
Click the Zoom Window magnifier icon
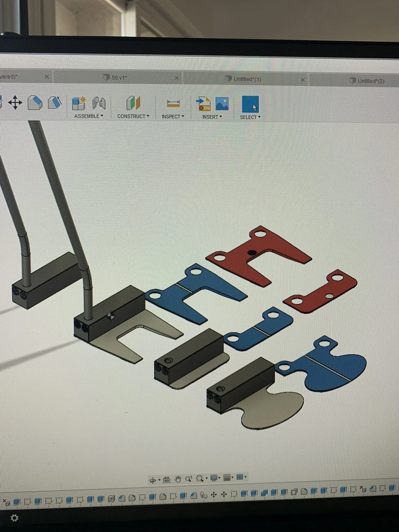tap(200, 478)
